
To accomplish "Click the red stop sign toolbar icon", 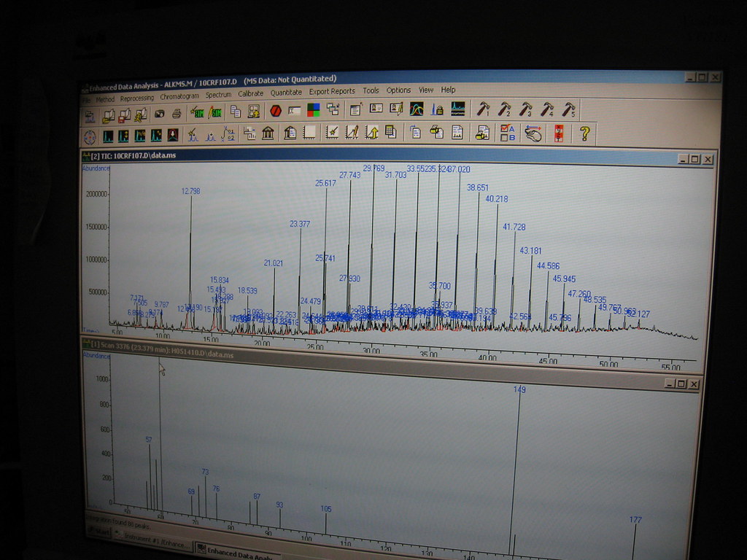I will [276, 110].
